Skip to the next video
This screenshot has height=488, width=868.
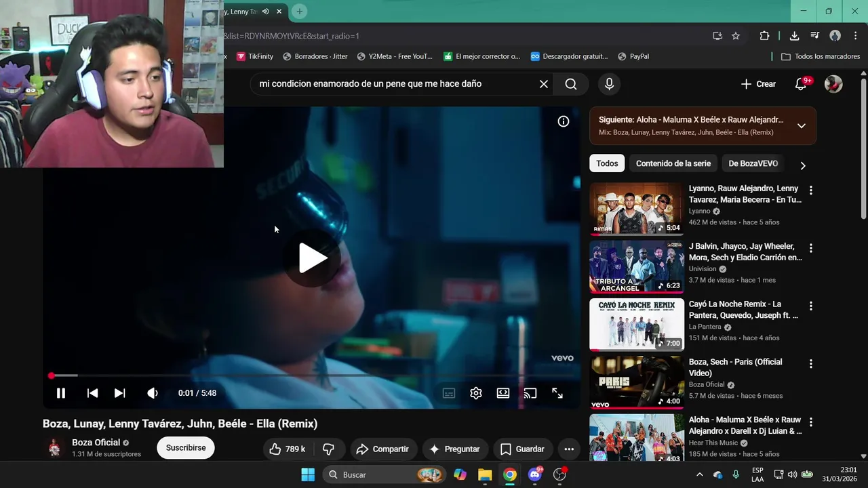tap(119, 393)
